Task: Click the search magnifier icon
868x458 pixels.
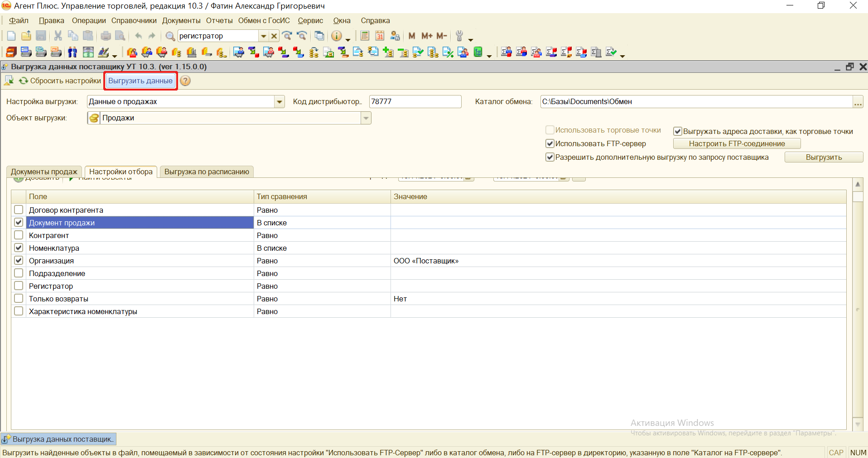Action: [x=170, y=36]
